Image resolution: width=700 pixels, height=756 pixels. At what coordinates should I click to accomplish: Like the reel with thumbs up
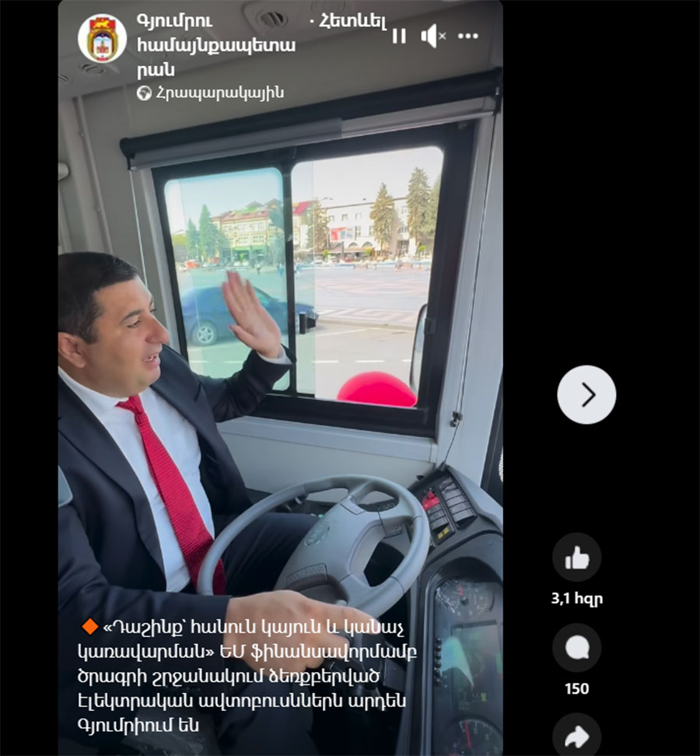(x=576, y=558)
